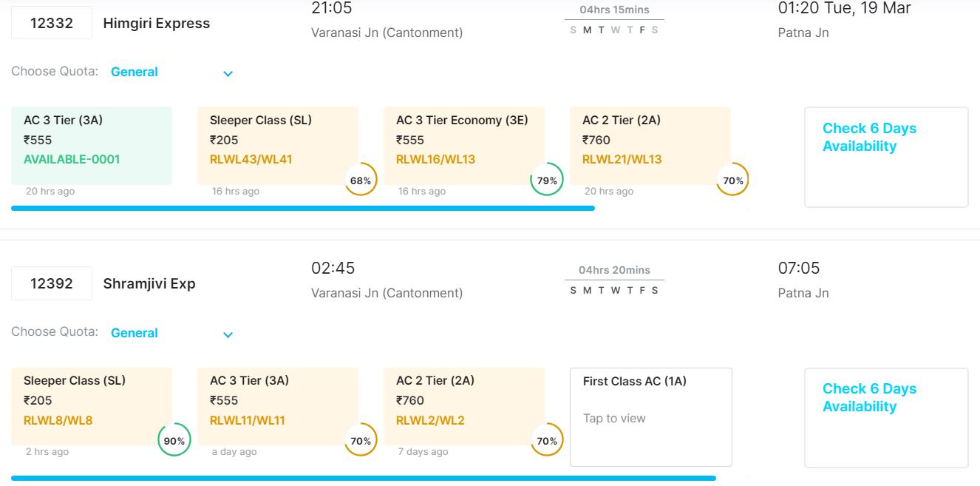The width and height of the screenshot is (980, 486).
Task: Click train number 12392 box
Action: (52, 283)
